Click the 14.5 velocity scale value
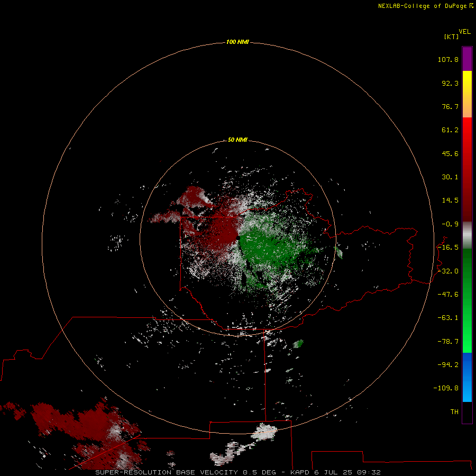Image resolution: width=476 pixels, height=476 pixels. tap(450, 200)
